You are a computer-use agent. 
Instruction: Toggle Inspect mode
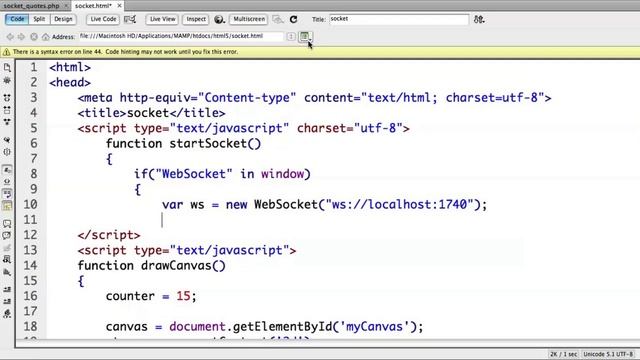(x=196, y=19)
